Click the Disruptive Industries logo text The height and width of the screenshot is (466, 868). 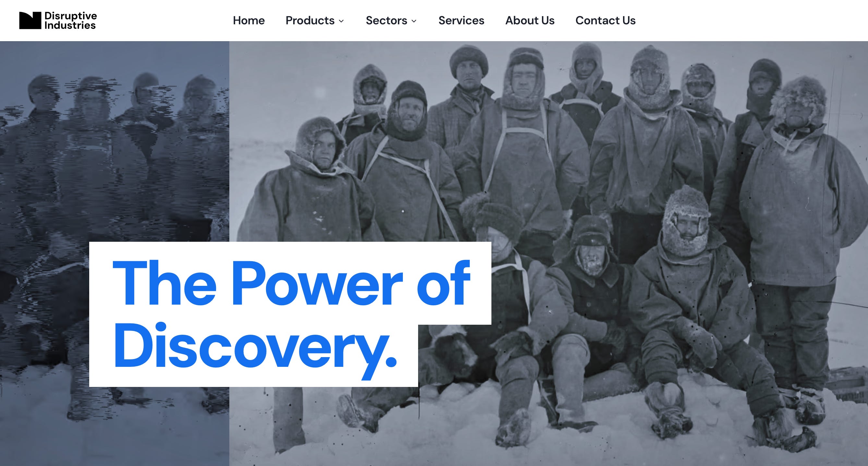[70, 20]
